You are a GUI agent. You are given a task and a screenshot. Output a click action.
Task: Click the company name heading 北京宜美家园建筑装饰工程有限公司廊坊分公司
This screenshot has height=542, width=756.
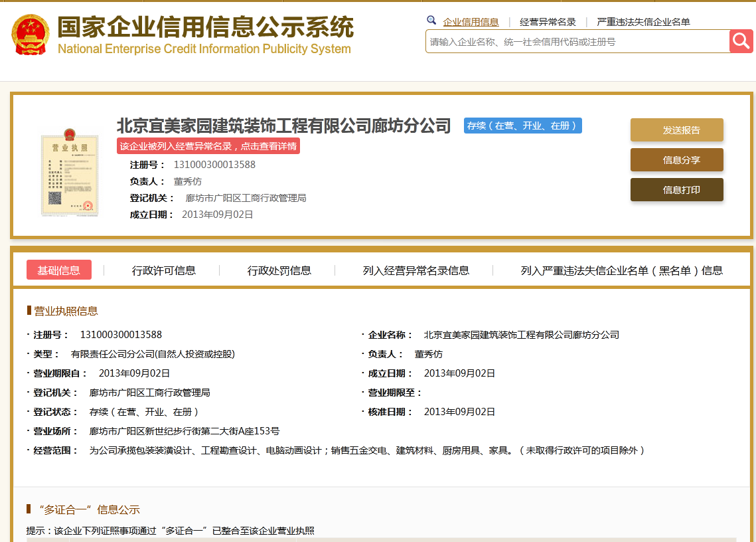click(x=283, y=126)
